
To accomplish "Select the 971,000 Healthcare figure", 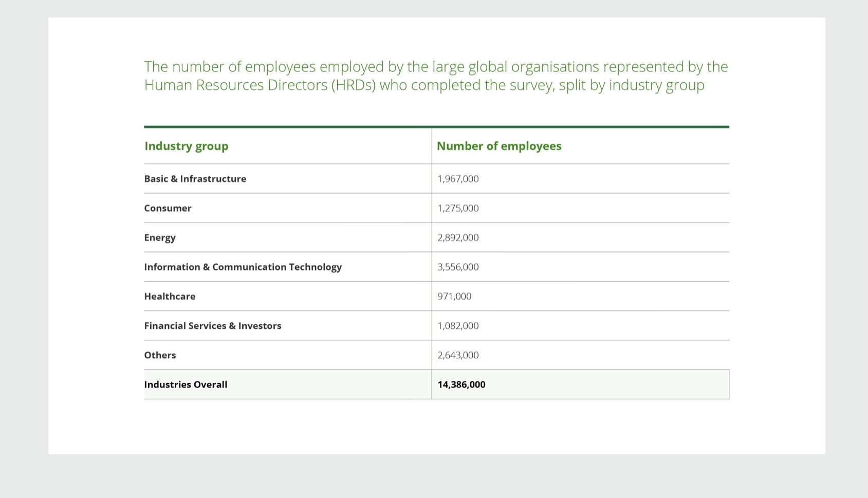I will (454, 296).
